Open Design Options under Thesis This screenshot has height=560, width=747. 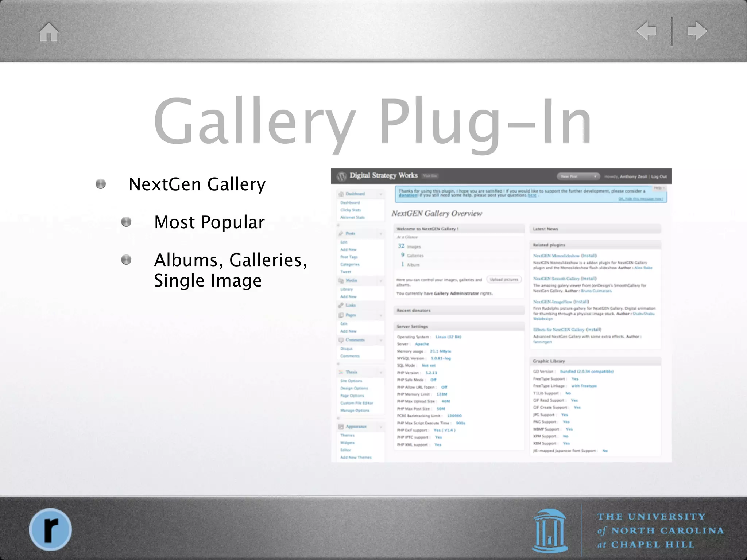[354, 388]
